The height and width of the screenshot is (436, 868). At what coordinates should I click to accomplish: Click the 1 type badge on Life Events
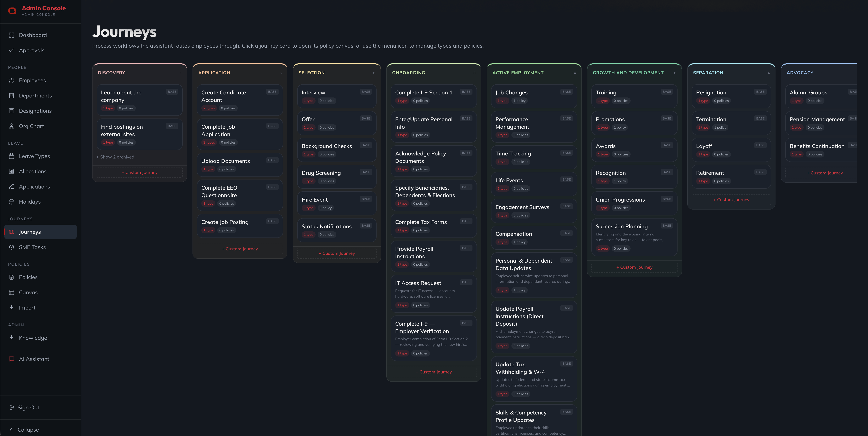tap(502, 189)
